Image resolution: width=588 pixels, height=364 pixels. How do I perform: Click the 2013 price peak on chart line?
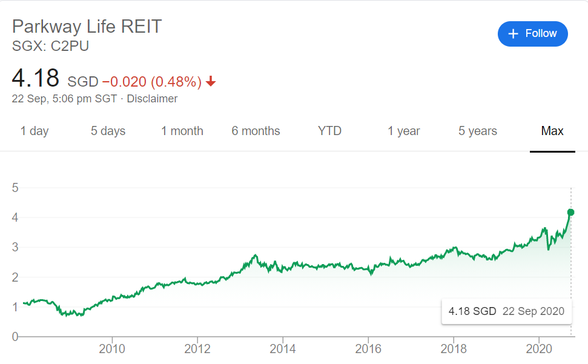[256, 256]
